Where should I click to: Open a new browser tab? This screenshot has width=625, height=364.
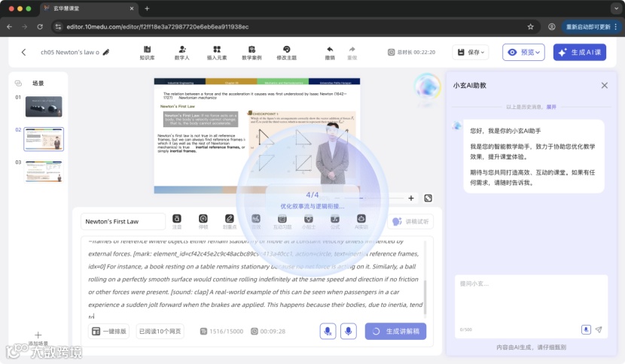click(147, 8)
